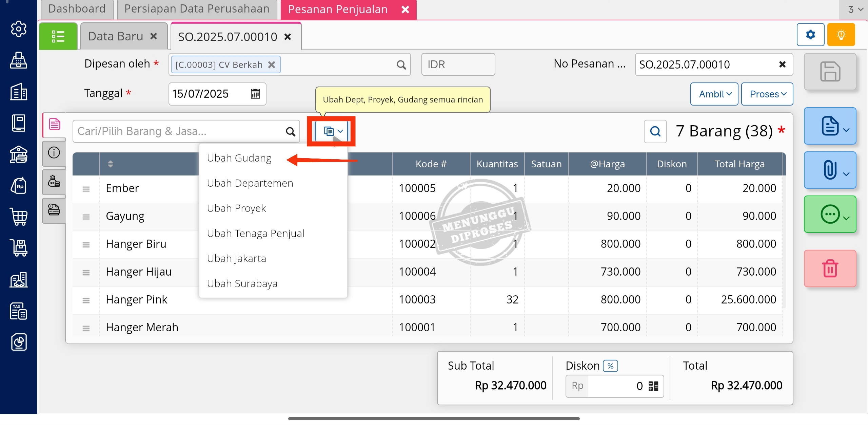Click the gear settings button top right
868x425 pixels.
[810, 35]
